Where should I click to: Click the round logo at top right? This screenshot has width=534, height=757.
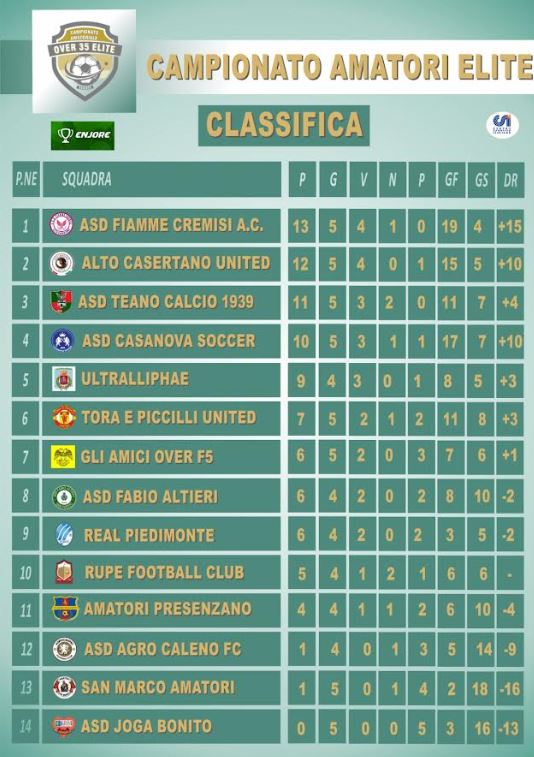point(502,125)
